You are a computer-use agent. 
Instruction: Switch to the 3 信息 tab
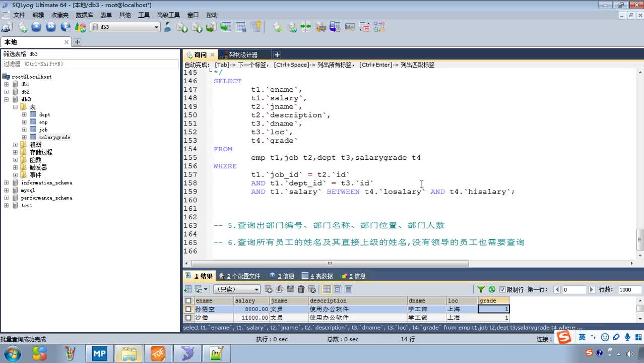282,276
